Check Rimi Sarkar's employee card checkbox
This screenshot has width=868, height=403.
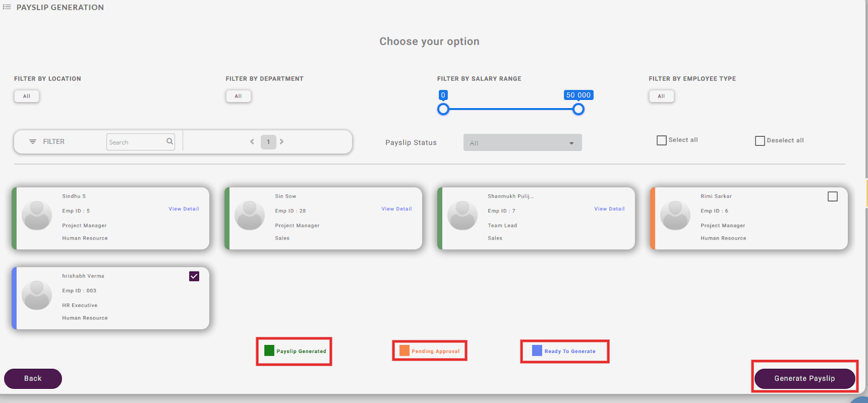pyautogui.click(x=832, y=197)
